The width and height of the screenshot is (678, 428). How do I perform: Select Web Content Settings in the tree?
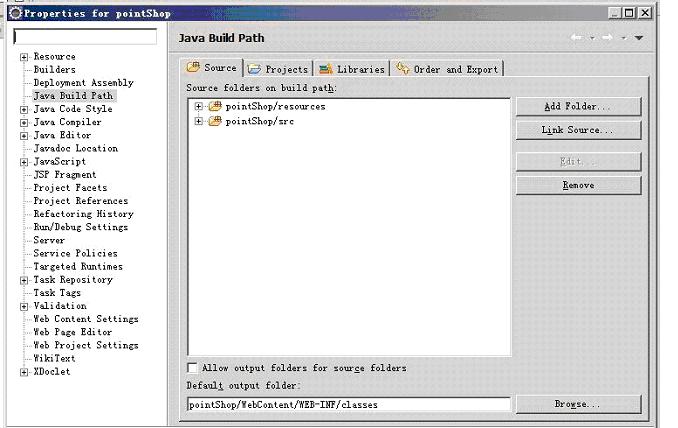coord(86,319)
